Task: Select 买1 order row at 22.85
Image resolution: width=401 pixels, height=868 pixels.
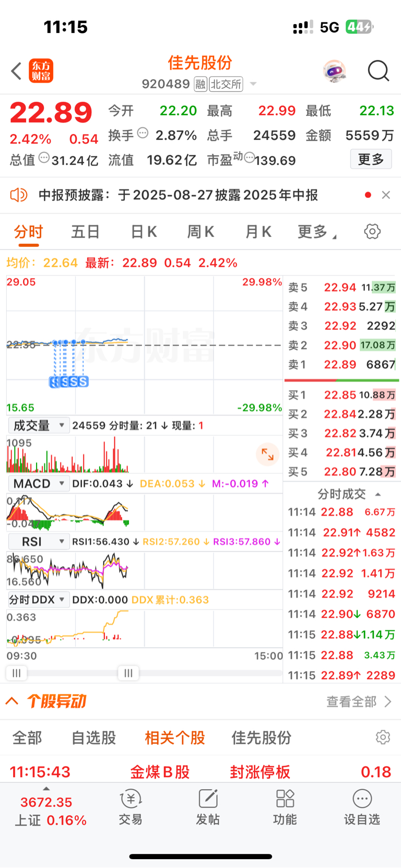Action: coord(342,395)
